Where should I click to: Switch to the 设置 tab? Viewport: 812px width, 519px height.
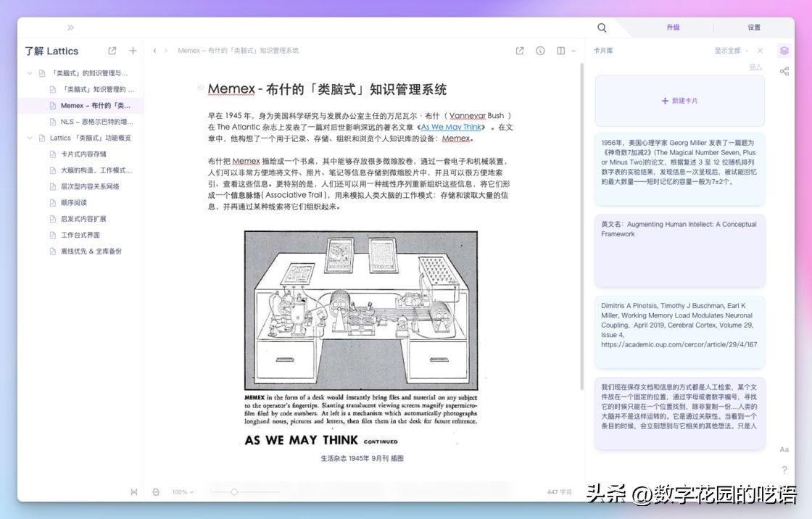pos(754,28)
